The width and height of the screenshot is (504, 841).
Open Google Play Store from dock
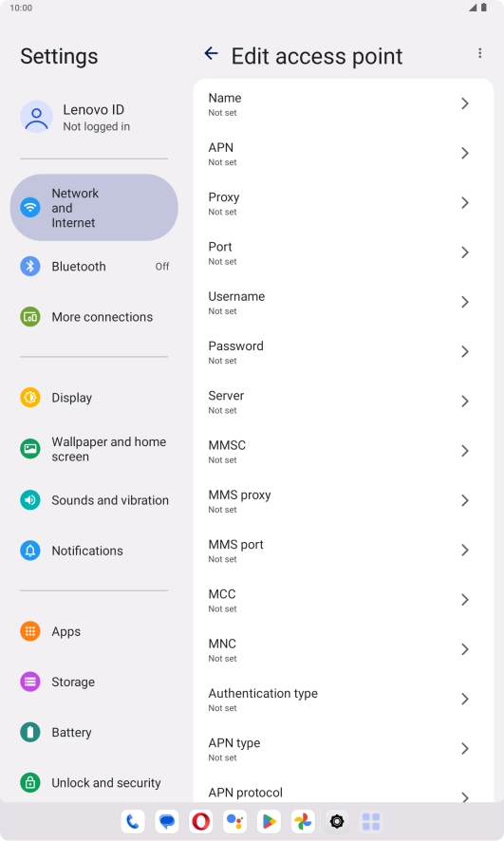click(x=270, y=821)
